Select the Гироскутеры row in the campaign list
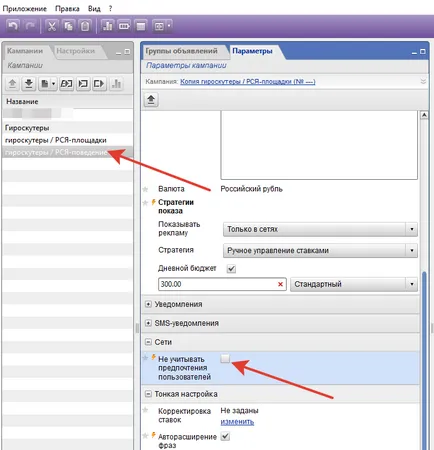The image size is (434, 450). [x=67, y=128]
